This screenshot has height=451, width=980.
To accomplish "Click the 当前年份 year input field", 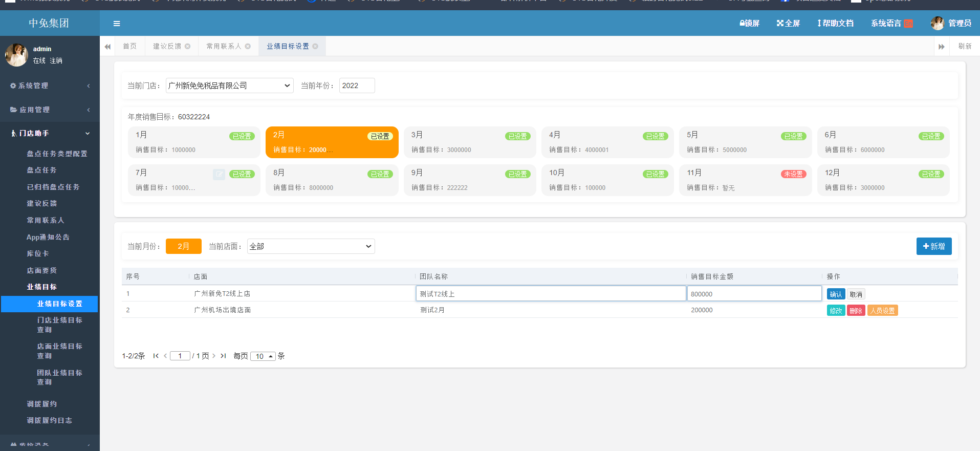I will point(357,85).
